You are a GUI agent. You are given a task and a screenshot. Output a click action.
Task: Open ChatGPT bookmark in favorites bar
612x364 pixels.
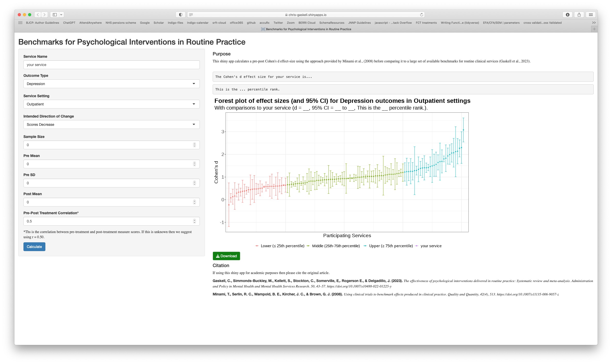click(x=69, y=23)
